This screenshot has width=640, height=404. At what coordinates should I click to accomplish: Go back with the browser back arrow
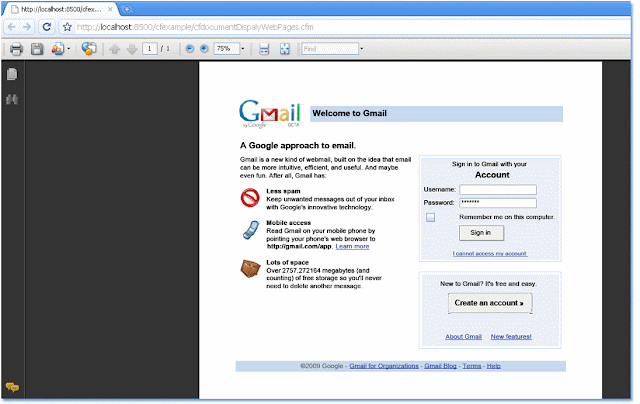click(11, 27)
